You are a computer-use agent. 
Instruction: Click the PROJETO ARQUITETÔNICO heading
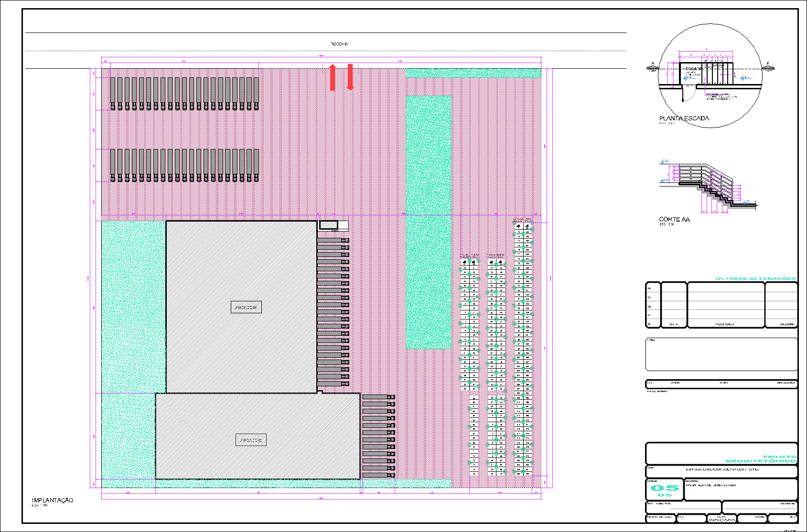761,459
